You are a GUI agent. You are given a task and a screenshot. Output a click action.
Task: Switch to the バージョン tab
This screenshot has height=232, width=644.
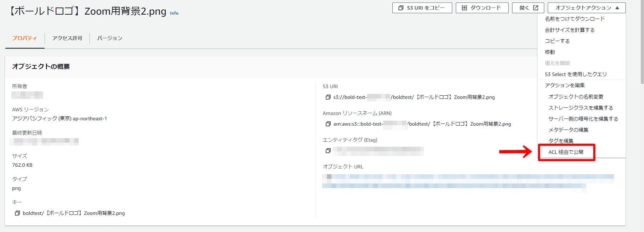pyautogui.click(x=109, y=38)
